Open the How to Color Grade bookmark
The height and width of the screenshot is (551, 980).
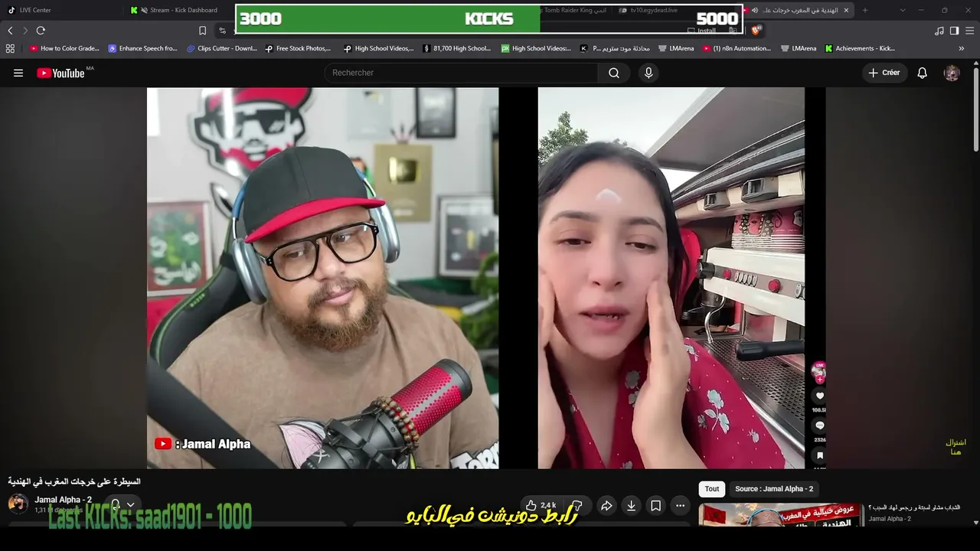(x=64, y=48)
